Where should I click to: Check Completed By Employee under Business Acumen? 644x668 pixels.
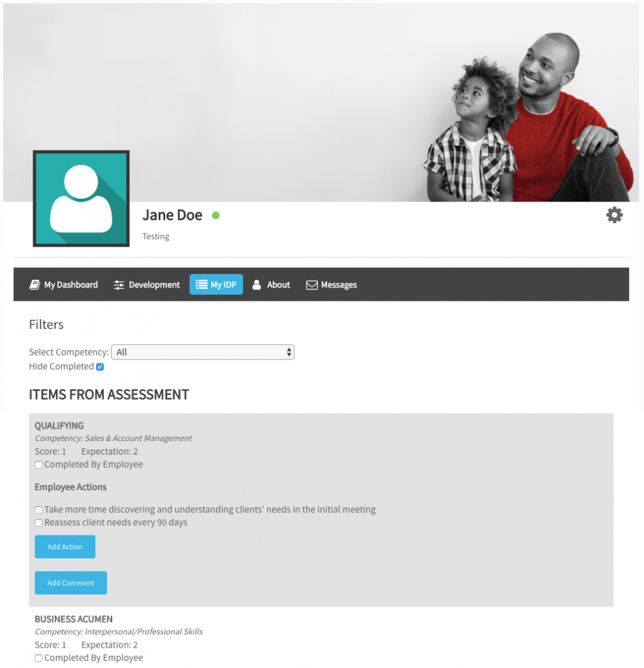[38, 658]
